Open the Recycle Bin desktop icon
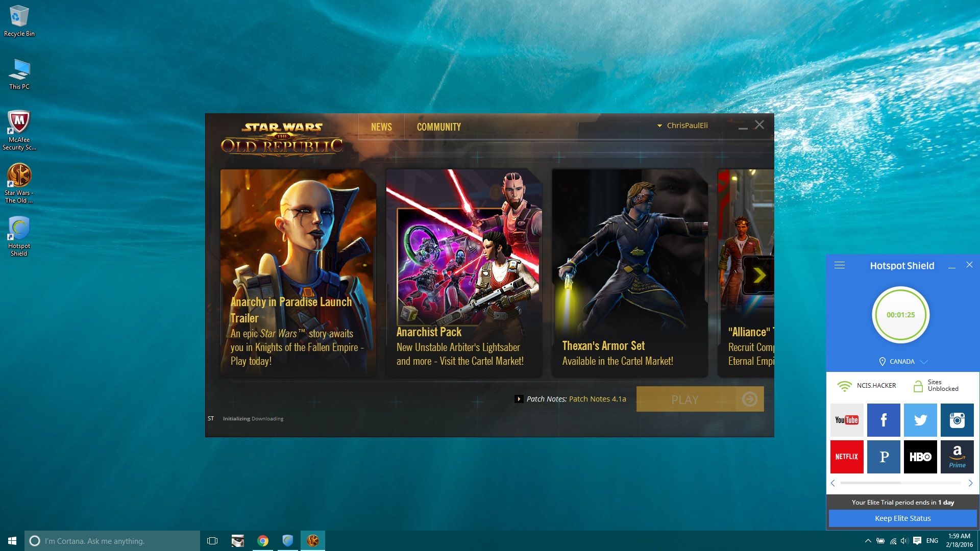This screenshot has width=980, height=551. pyautogui.click(x=19, y=21)
